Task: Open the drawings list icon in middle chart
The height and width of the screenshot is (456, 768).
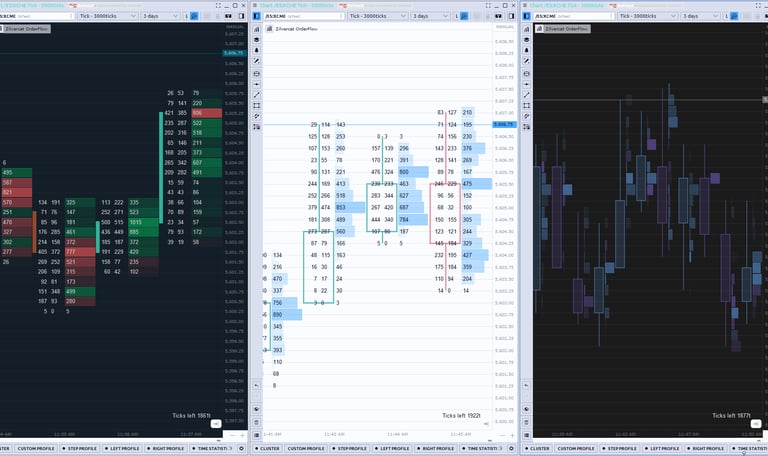Action: click(256, 127)
